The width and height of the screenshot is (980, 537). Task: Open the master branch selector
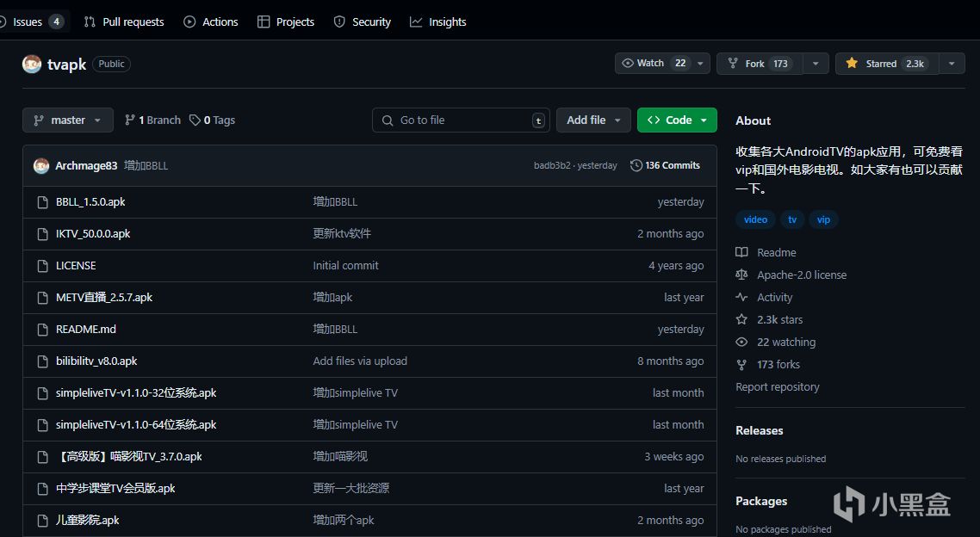68,120
